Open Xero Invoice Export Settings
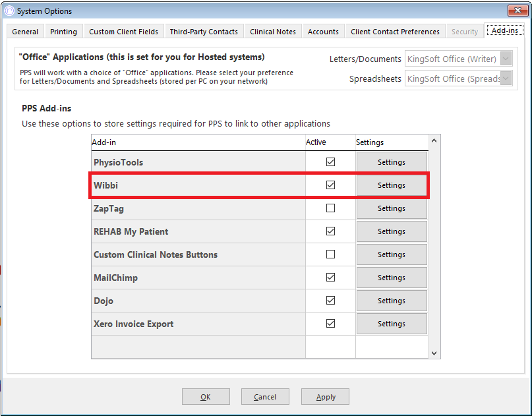The height and width of the screenshot is (416, 532). click(x=392, y=324)
